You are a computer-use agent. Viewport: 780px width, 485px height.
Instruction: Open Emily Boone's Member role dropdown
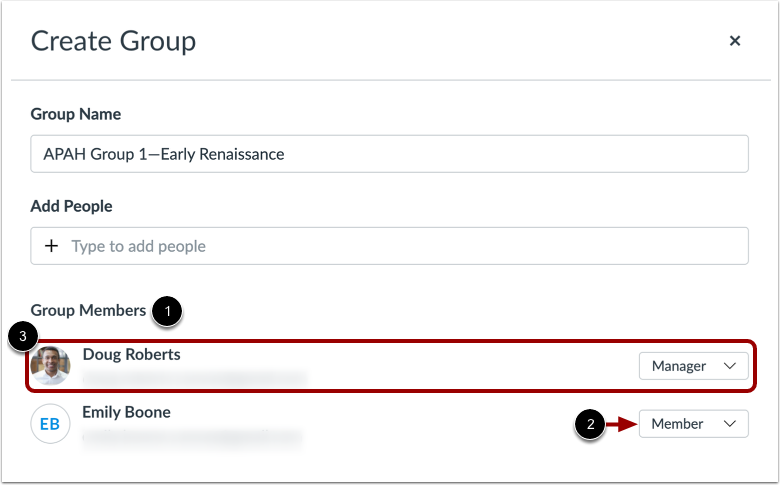click(x=693, y=424)
